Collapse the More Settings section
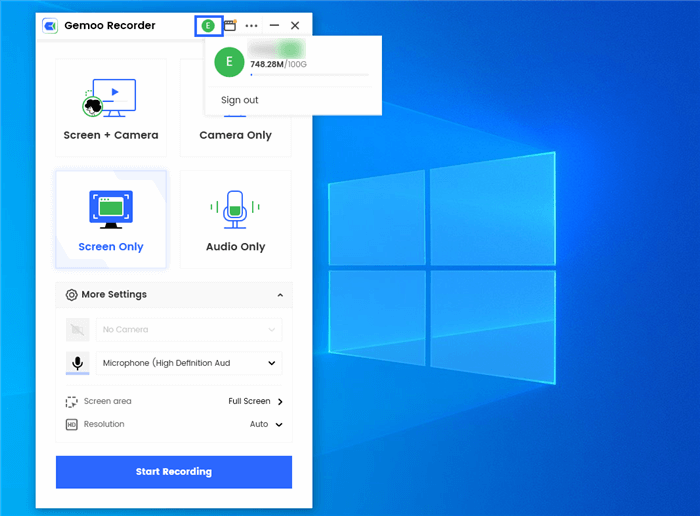 tap(280, 295)
